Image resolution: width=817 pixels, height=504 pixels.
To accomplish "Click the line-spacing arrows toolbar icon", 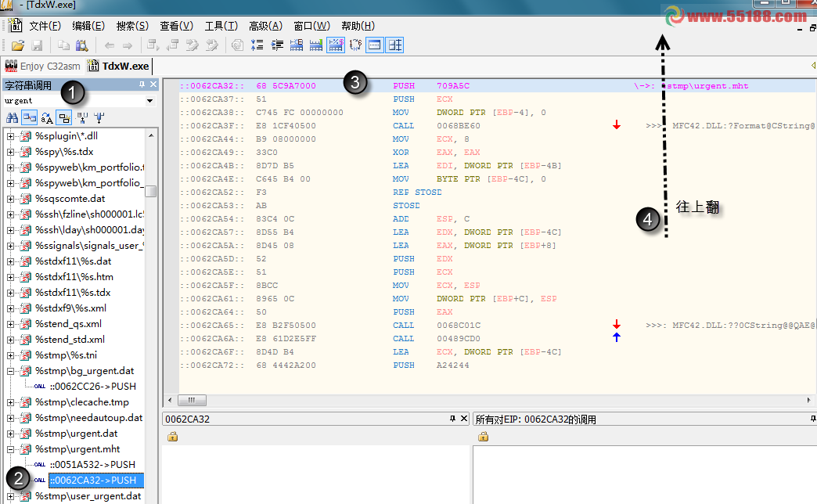I will click(x=257, y=45).
